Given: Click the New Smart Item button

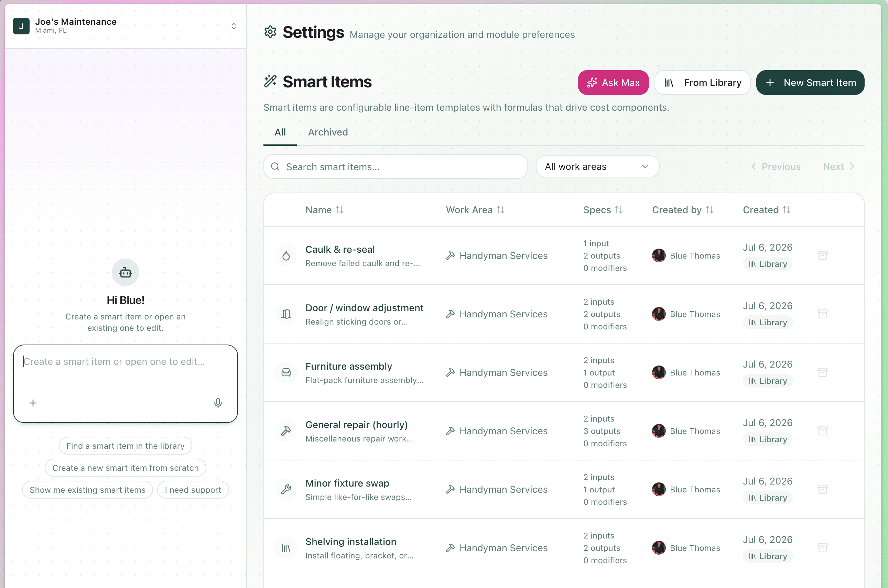Looking at the screenshot, I should pos(810,83).
